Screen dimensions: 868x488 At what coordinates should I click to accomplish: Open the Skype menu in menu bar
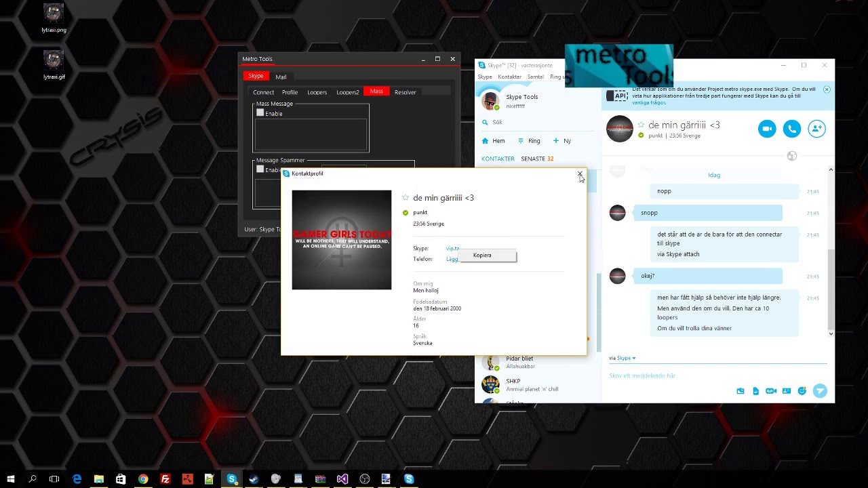coord(485,77)
